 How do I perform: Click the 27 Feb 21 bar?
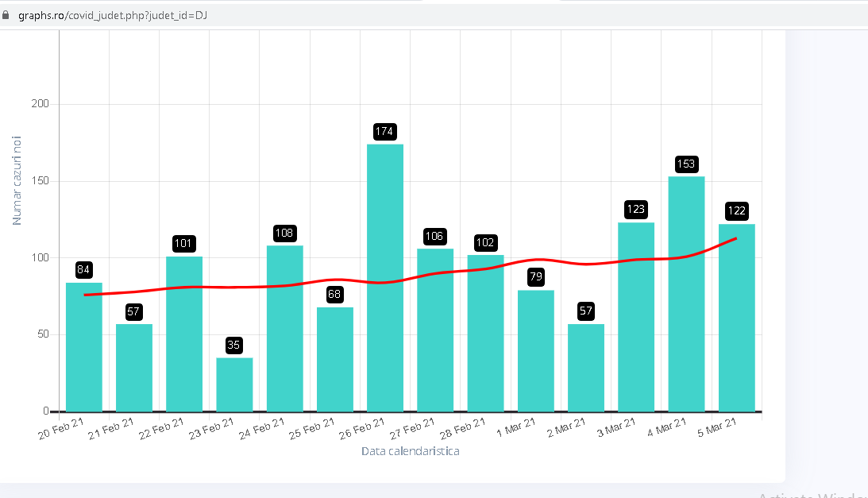click(435, 330)
